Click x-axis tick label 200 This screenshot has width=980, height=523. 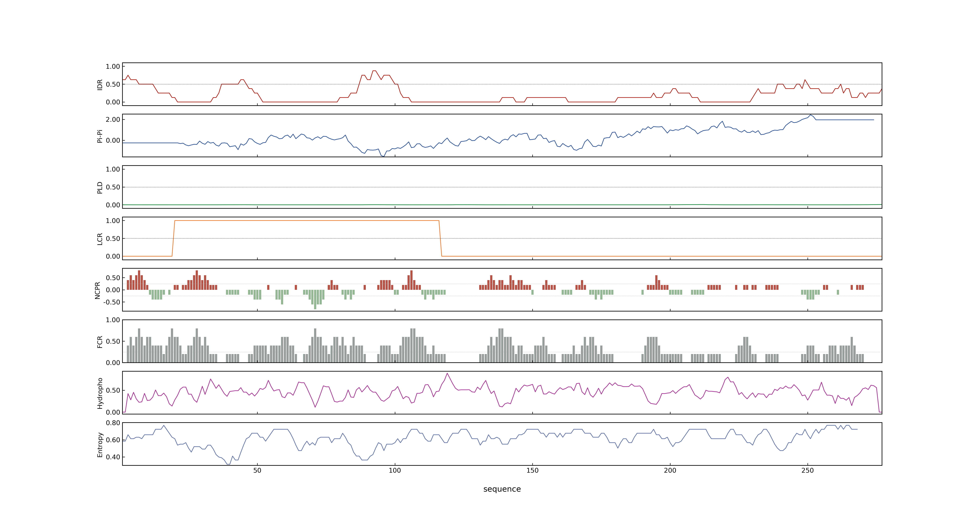[670, 470]
